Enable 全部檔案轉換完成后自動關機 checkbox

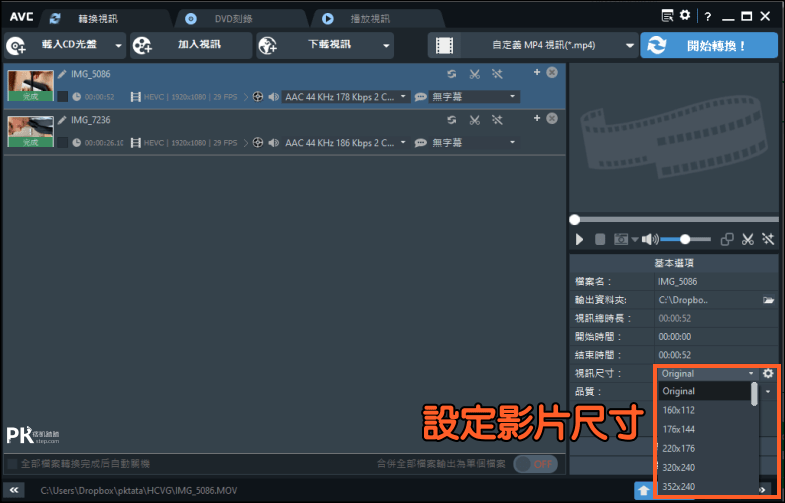point(13,464)
